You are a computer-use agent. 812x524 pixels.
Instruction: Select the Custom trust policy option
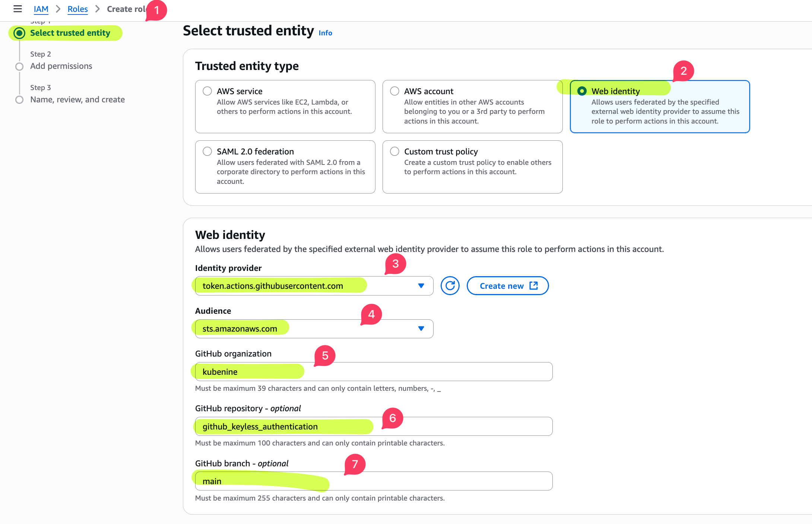(394, 151)
